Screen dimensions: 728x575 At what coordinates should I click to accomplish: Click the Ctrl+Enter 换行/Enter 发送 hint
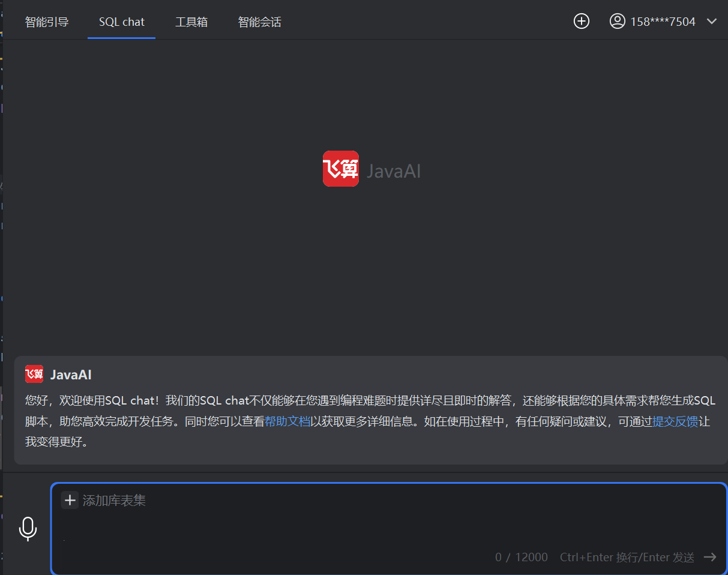click(627, 557)
